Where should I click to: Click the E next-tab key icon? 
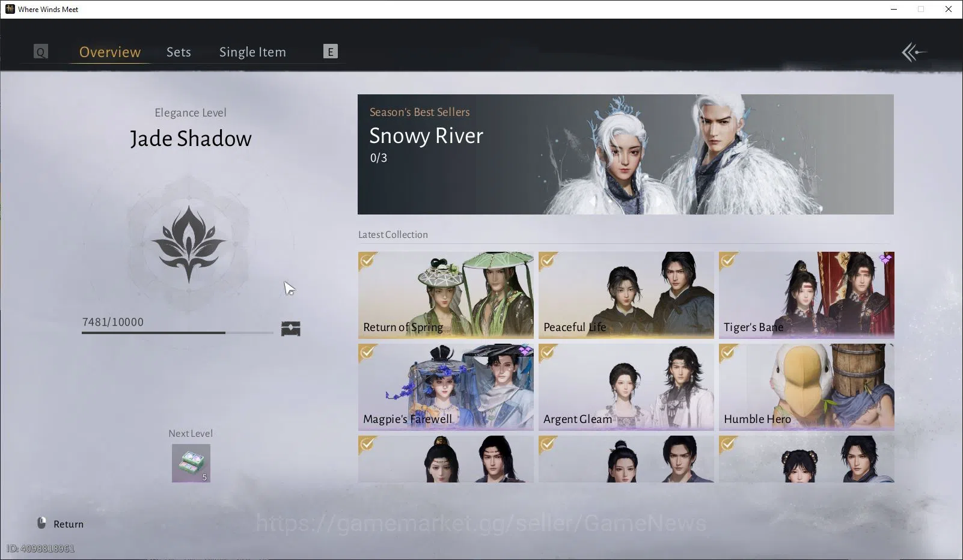331,52
